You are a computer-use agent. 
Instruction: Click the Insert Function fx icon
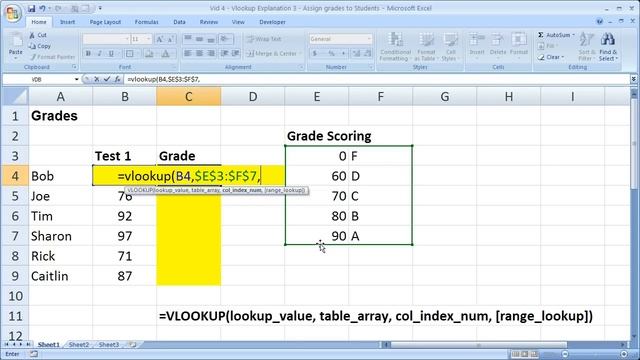(117, 79)
